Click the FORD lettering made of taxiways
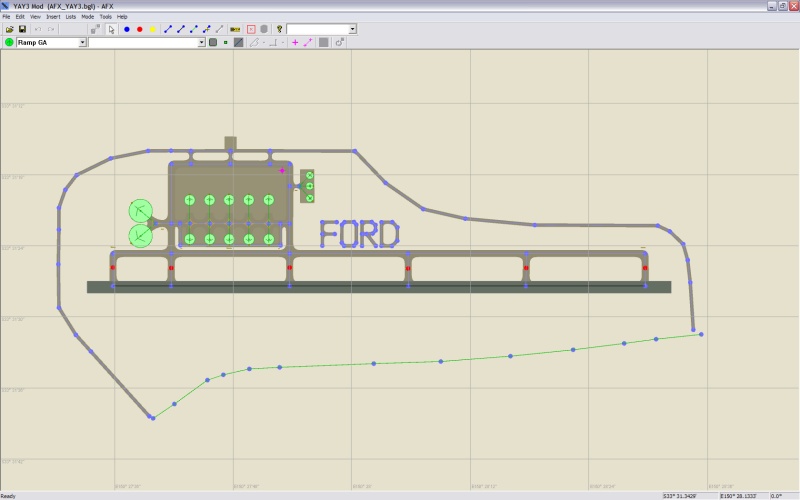 359,234
